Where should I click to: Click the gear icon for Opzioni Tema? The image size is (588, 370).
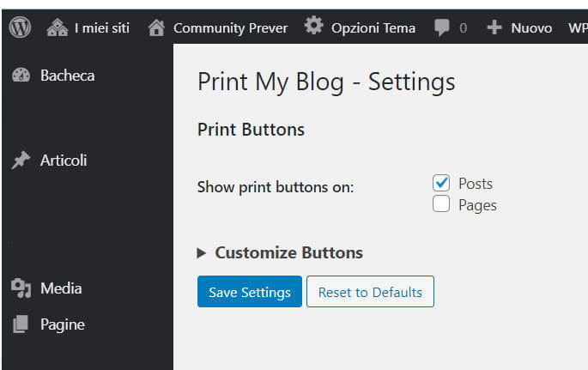[315, 27]
